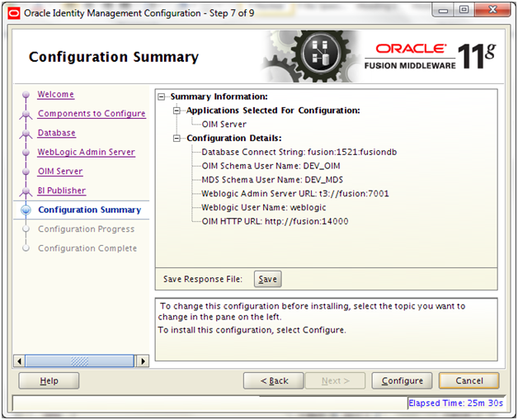The height and width of the screenshot is (420, 518).
Task: Click the Database step marker icon
Action: click(x=26, y=134)
